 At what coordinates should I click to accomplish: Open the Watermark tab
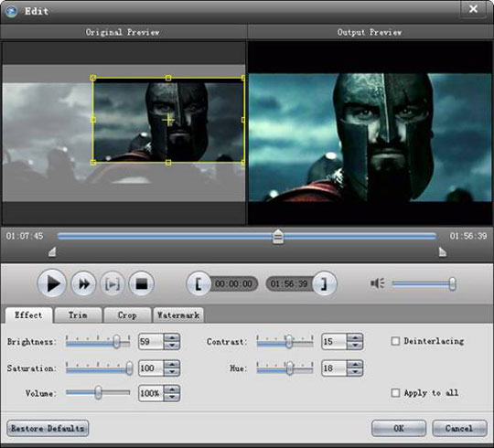click(x=178, y=315)
